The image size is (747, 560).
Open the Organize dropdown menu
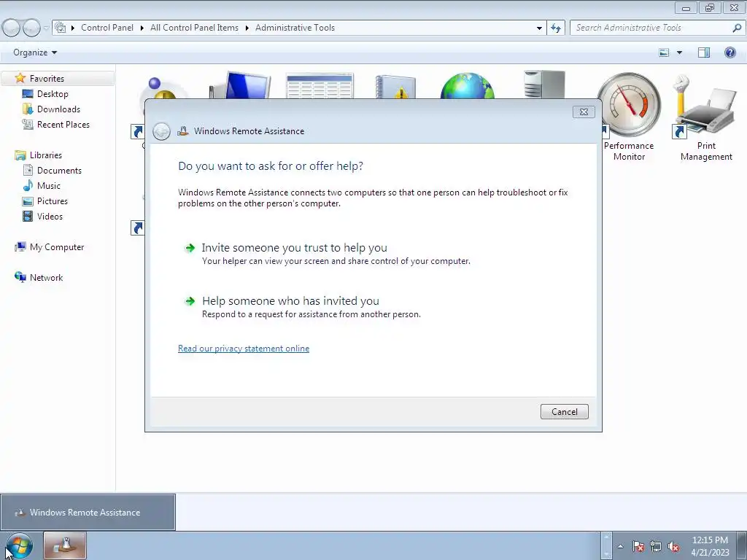(x=35, y=52)
